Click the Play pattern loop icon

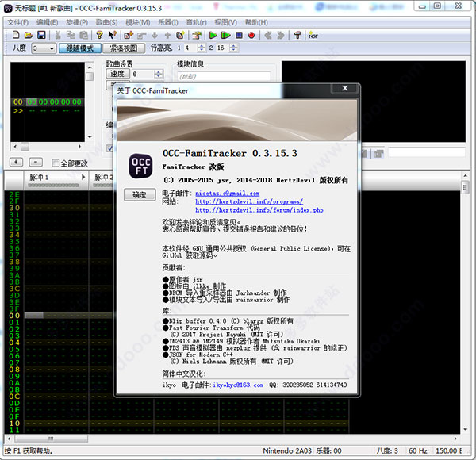(x=226, y=35)
